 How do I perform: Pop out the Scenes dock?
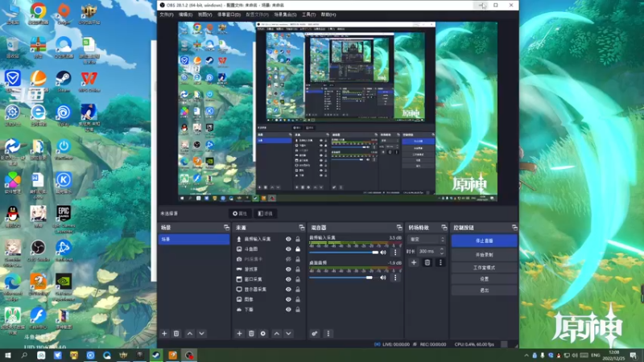point(226,228)
